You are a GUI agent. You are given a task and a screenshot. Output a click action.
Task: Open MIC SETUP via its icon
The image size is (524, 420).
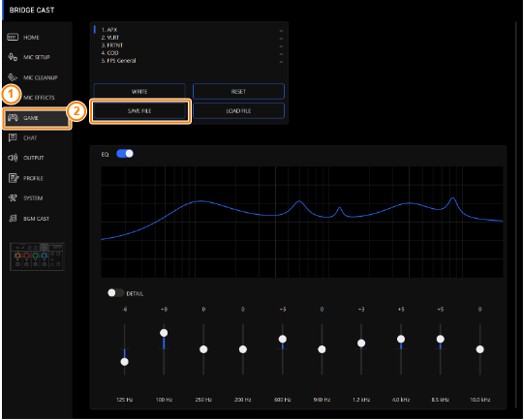(13, 57)
